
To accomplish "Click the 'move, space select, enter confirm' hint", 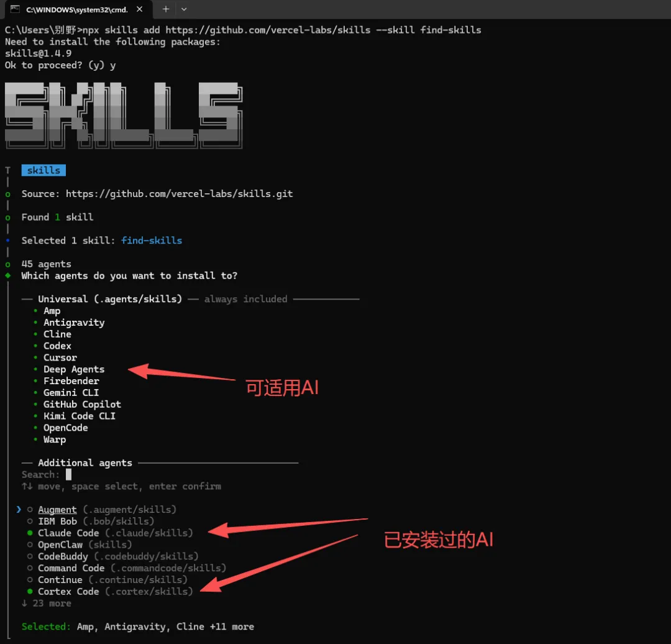I will [129, 487].
